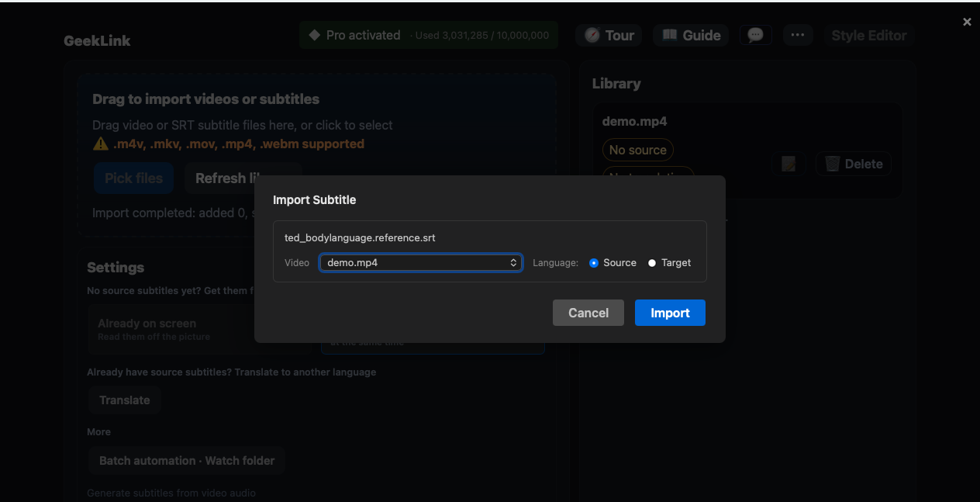Select the Target language radio button
This screenshot has width=980, height=502.
(x=652, y=263)
